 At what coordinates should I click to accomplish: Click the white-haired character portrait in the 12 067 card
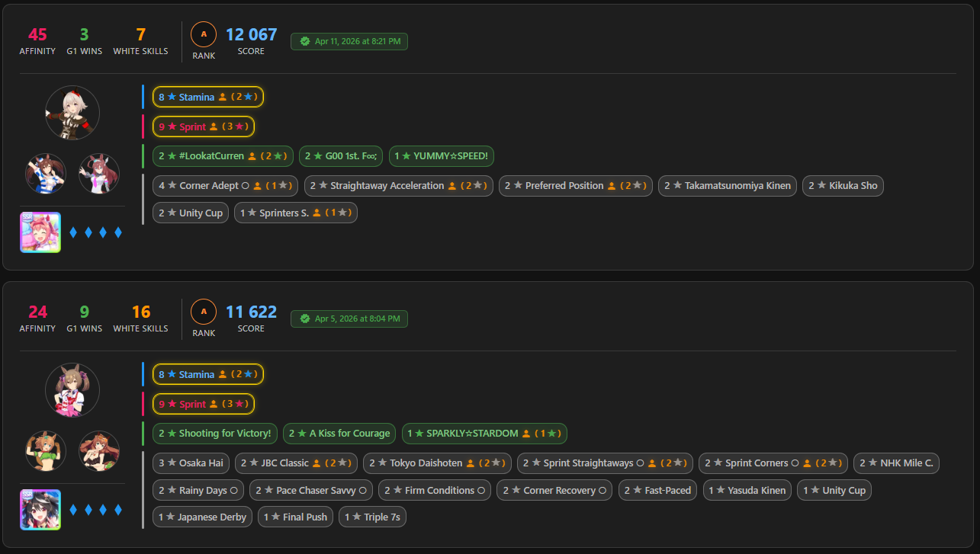coord(72,113)
